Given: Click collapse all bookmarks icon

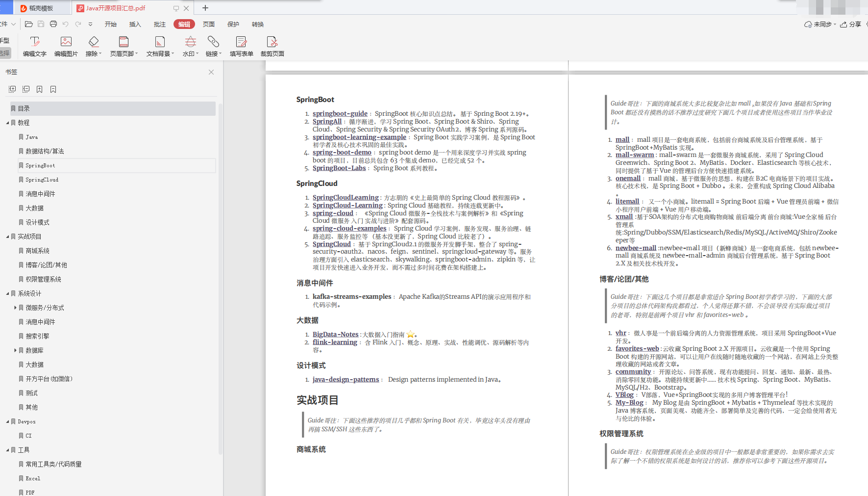Looking at the screenshot, I should 26,89.
